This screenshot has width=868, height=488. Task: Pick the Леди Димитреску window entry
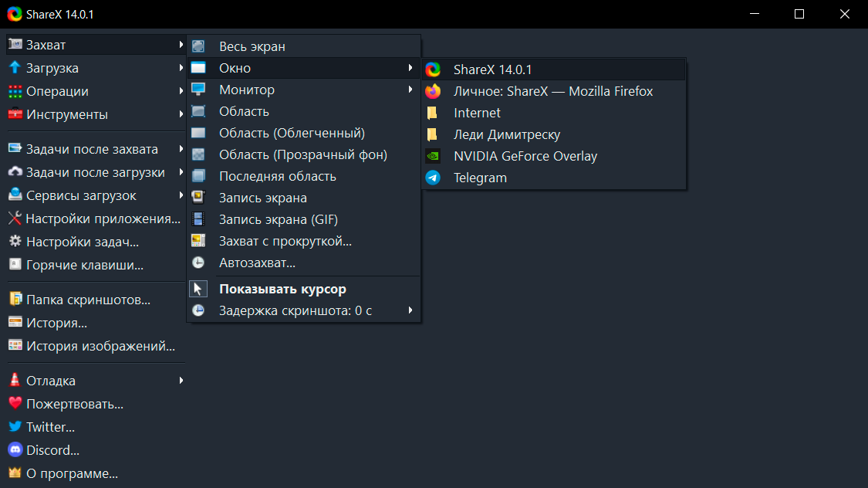tap(553, 134)
